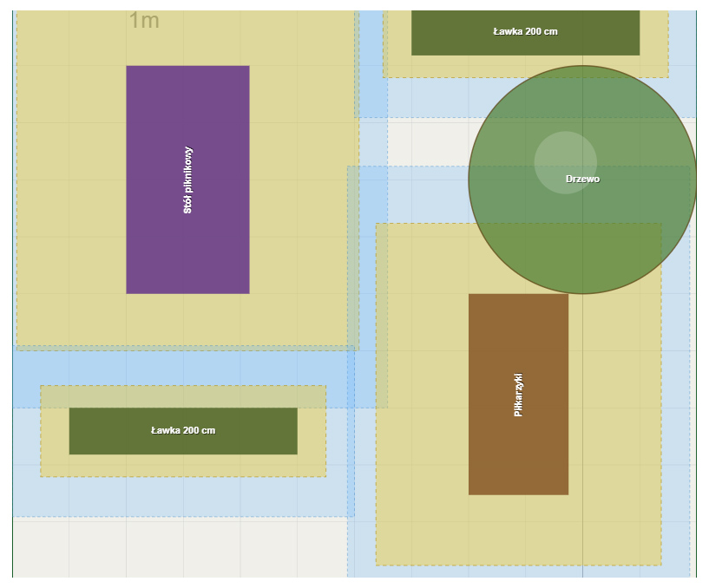Click yellow zone below the Piłkarzyki rectangle

(x=518, y=529)
